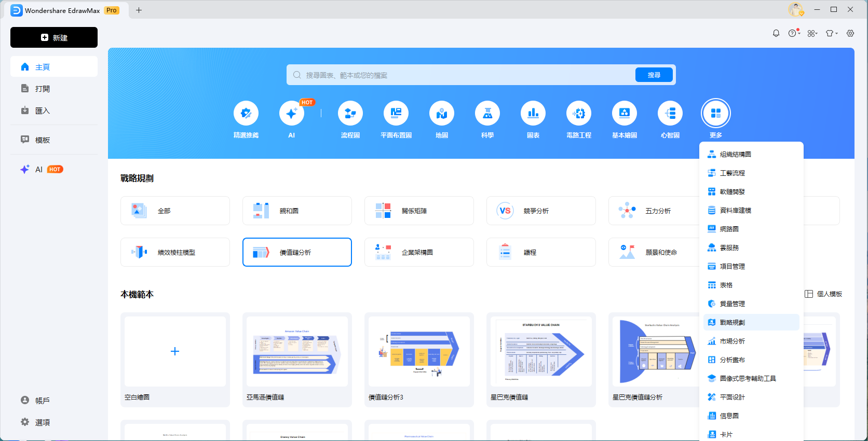Expand the shirt theme dropdown
This screenshot has height=441, width=868.
(832, 33)
